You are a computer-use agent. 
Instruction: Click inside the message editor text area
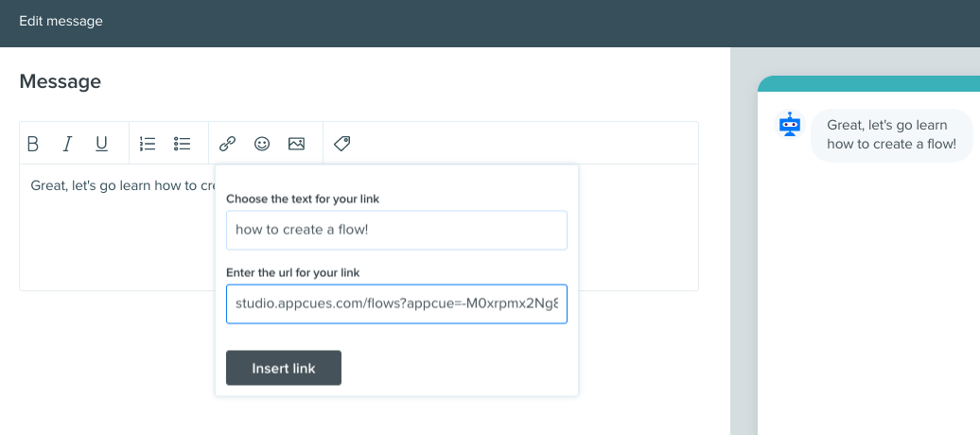119,237
